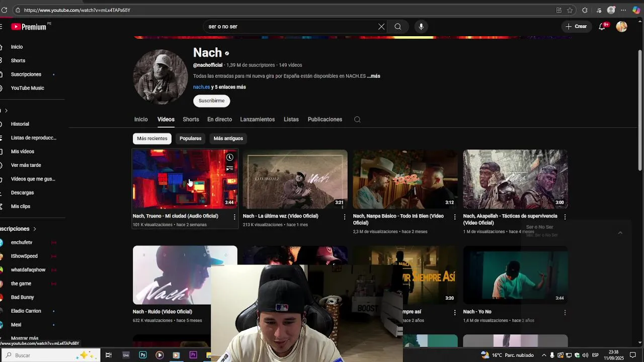Expand the Suscripciones section header chevron
644x362 pixels.
tap(35, 229)
